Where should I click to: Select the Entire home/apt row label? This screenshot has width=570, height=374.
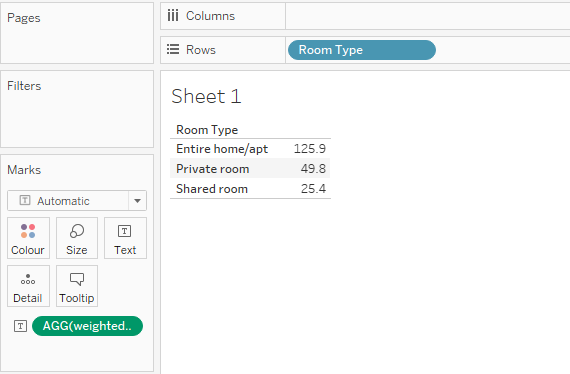[222, 149]
